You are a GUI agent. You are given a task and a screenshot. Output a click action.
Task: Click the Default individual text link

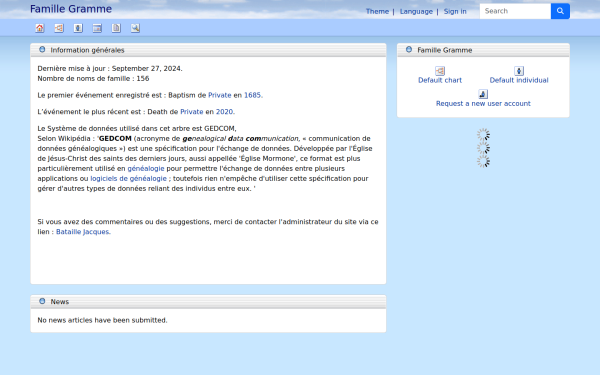click(x=519, y=80)
